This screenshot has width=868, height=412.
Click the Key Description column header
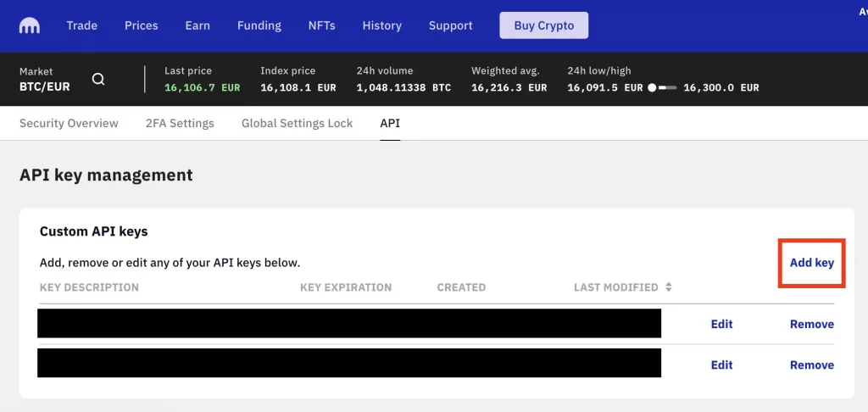point(89,287)
